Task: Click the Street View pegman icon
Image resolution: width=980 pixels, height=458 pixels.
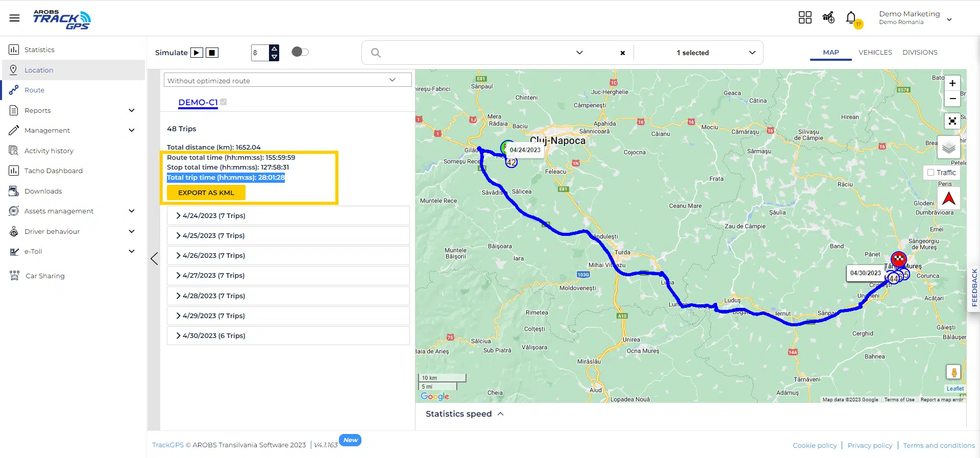Action: 953,372
